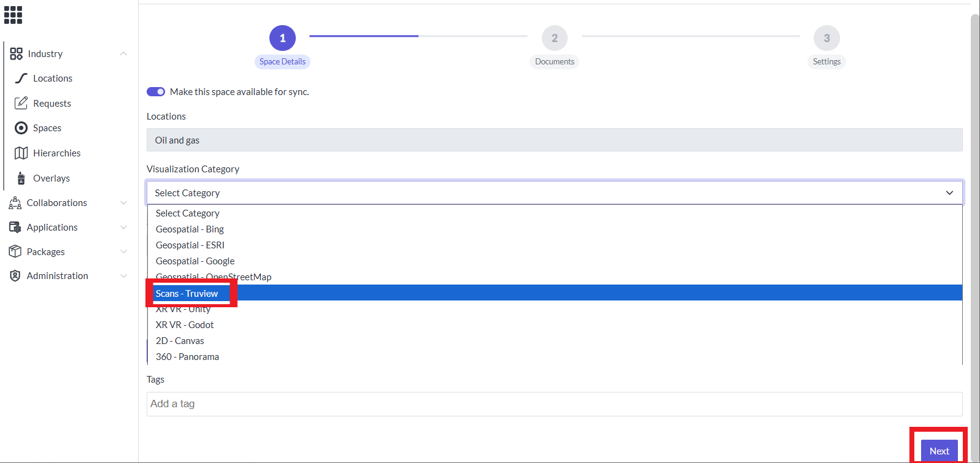Click the Packages box icon
Image resolution: width=980 pixels, height=463 pixels.
click(x=15, y=251)
